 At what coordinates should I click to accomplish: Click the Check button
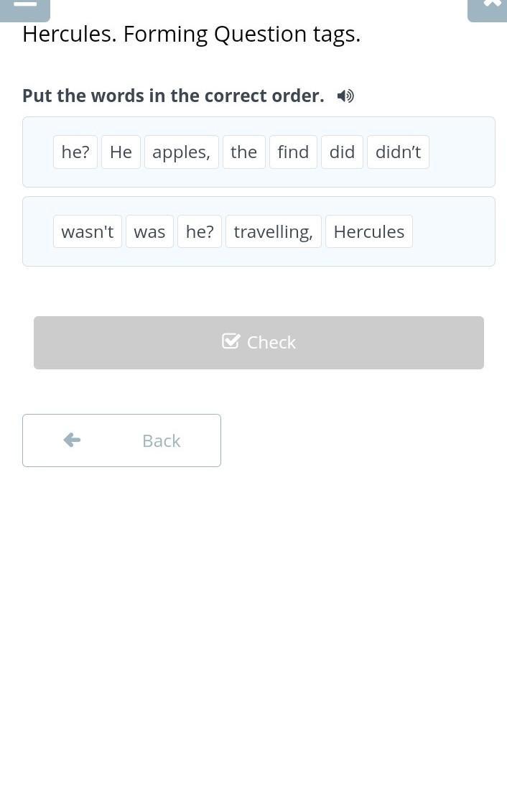[259, 343]
